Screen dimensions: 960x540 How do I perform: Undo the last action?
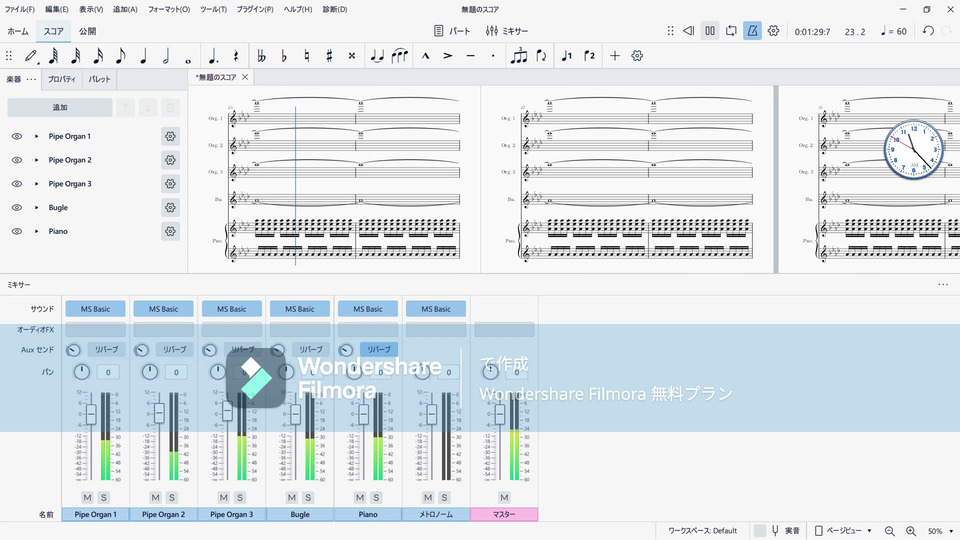click(x=928, y=31)
